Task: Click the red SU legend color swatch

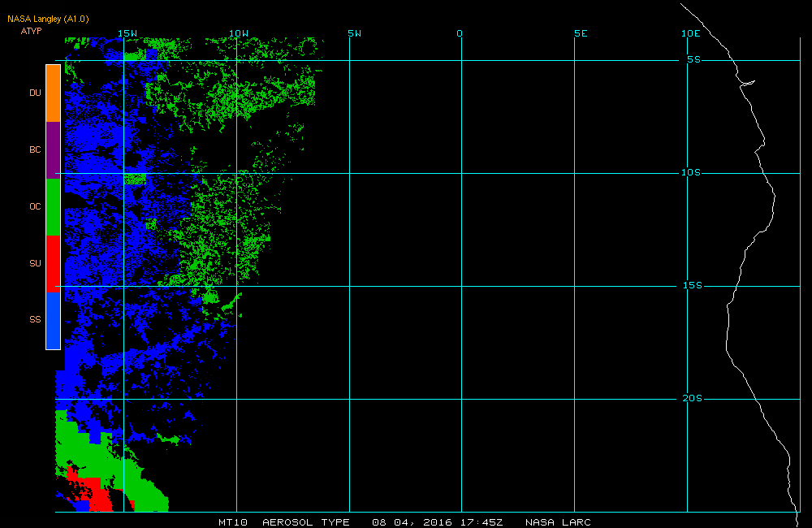Action: [x=54, y=264]
